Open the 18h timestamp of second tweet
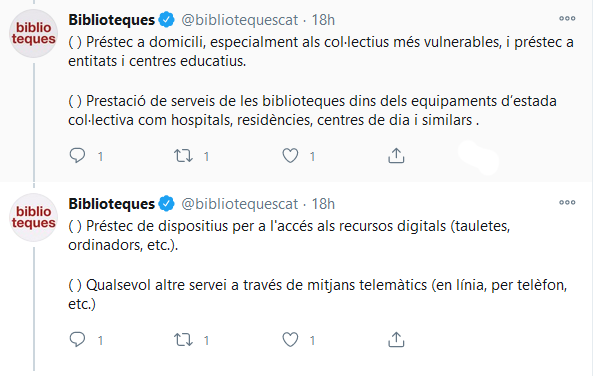 pyautogui.click(x=323, y=204)
